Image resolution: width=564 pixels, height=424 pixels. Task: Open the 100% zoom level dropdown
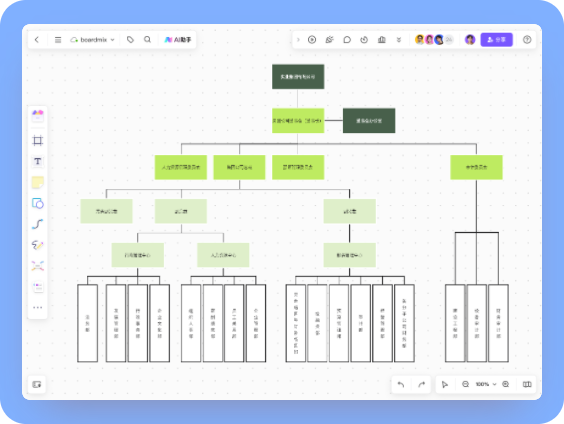(x=486, y=384)
